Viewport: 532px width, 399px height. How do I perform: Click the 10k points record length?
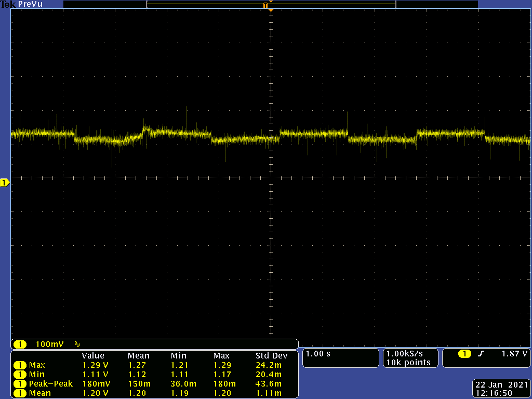tap(408, 363)
